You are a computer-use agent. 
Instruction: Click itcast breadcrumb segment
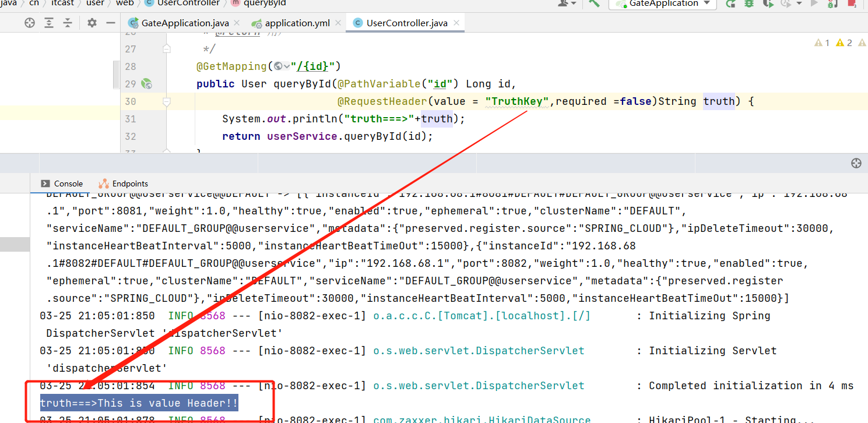pos(62,3)
